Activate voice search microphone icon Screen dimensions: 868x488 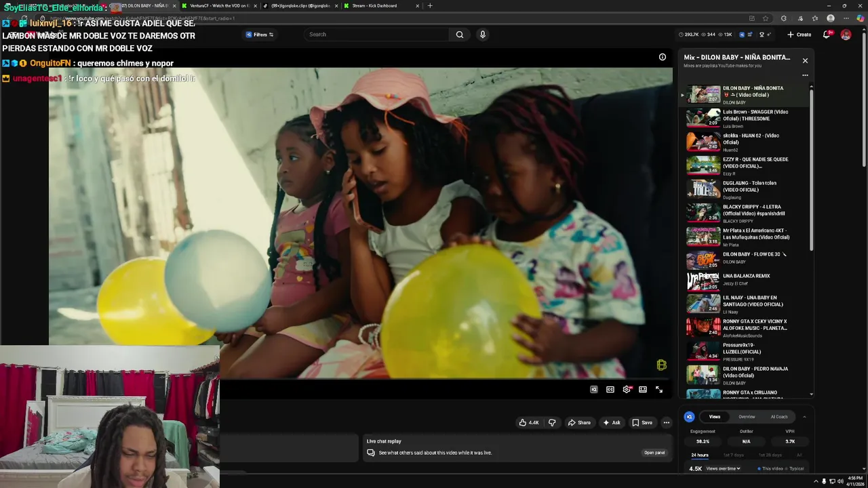pos(483,35)
